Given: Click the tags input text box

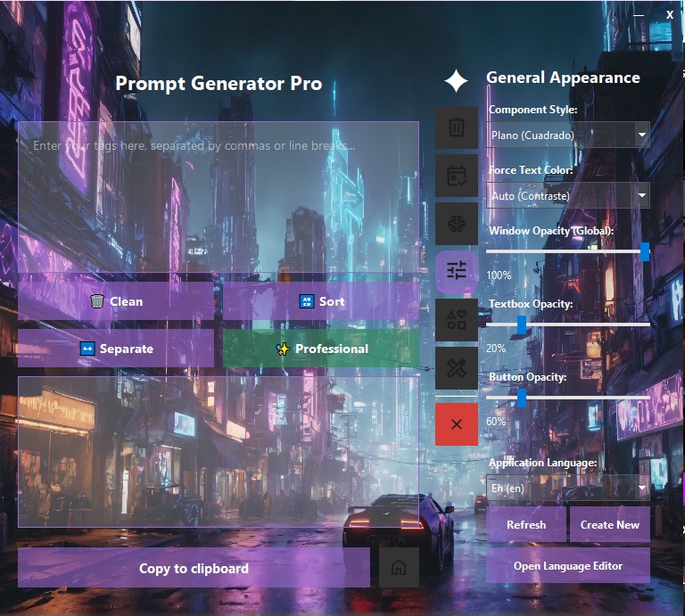Looking at the screenshot, I should pyautogui.click(x=219, y=197).
